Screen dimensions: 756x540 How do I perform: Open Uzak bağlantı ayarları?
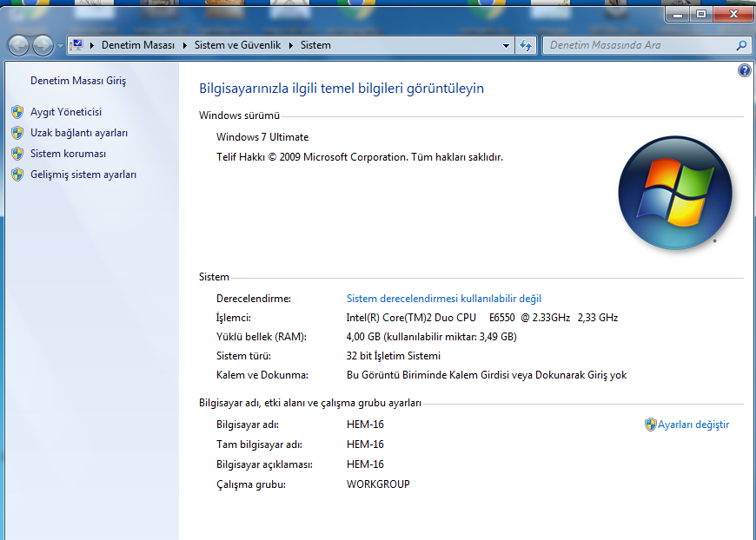tap(79, 133)
